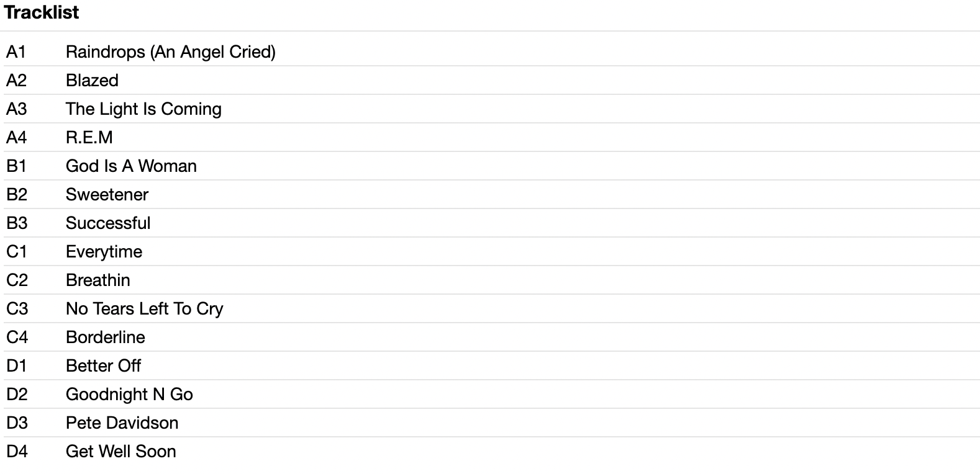The height and width of the screenshot is (474, 980).
Task: Click the No Tears Left To Cry track
Action: [144, 308]
